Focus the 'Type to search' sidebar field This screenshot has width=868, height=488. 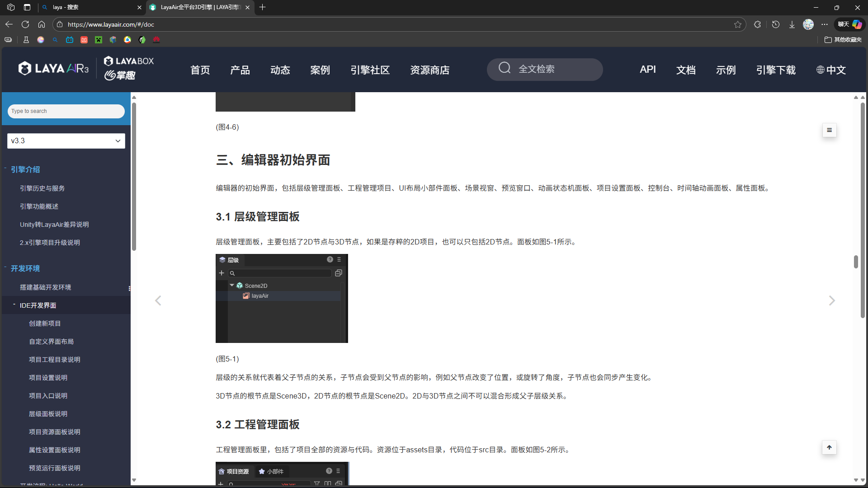66,111
